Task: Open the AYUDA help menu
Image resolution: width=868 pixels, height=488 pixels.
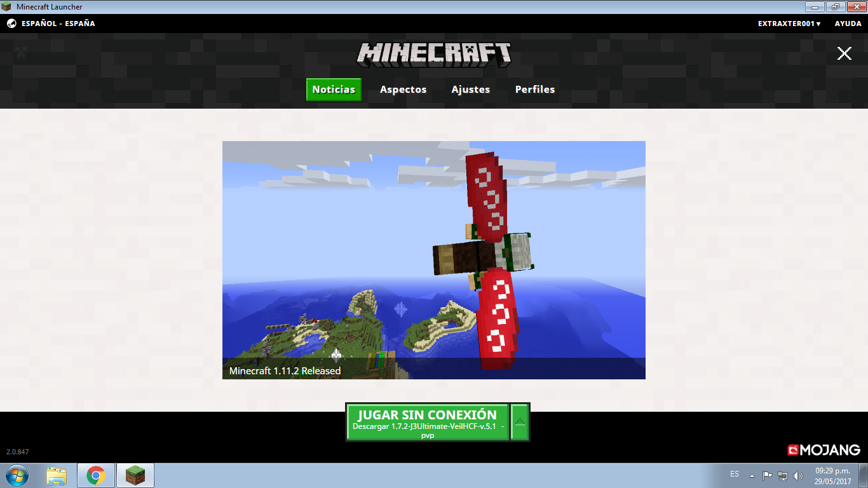Action: (848, 24)
